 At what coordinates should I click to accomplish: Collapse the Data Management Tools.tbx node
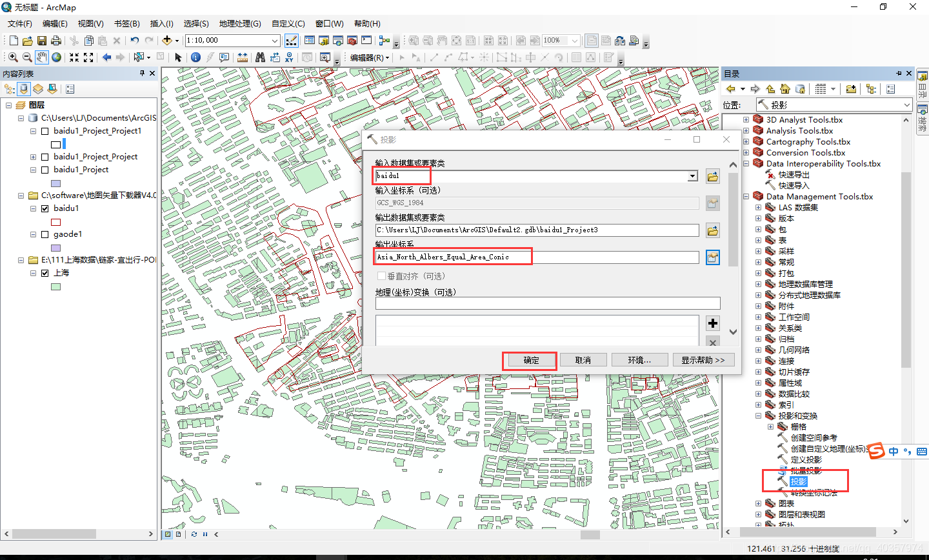(746, 196)
